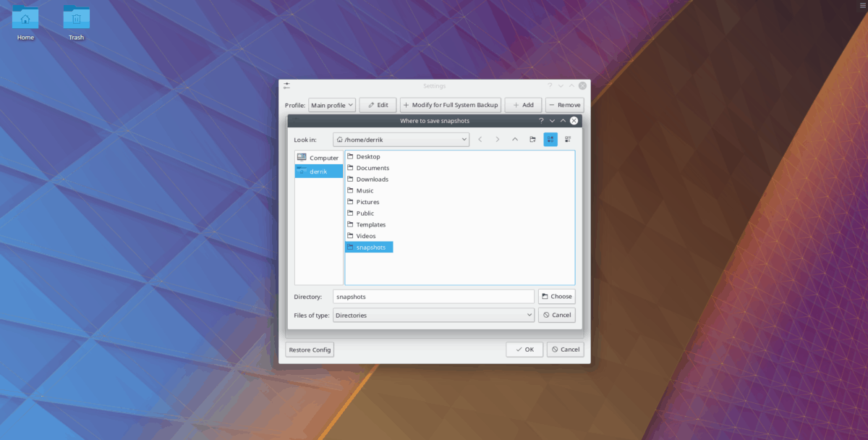
Task: Open help for the snapshots dialog
Action: point(541,120)
